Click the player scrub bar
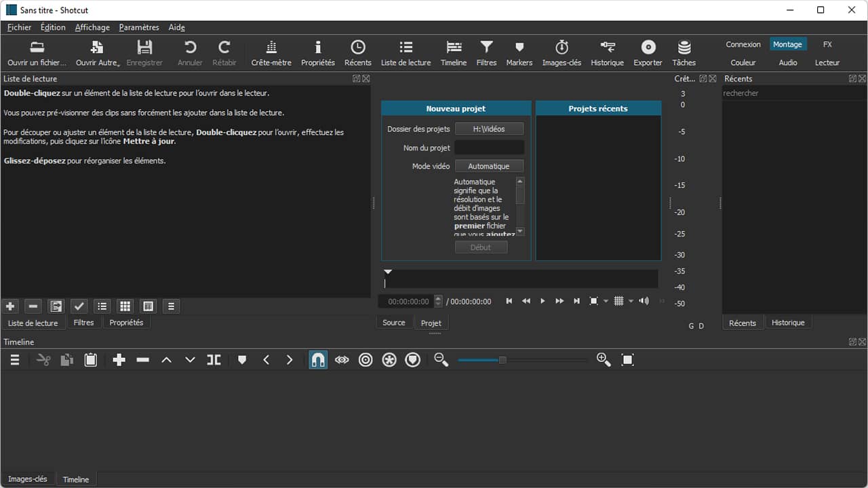The width and height of the screenshot is (868, 488). click(520, 279)
